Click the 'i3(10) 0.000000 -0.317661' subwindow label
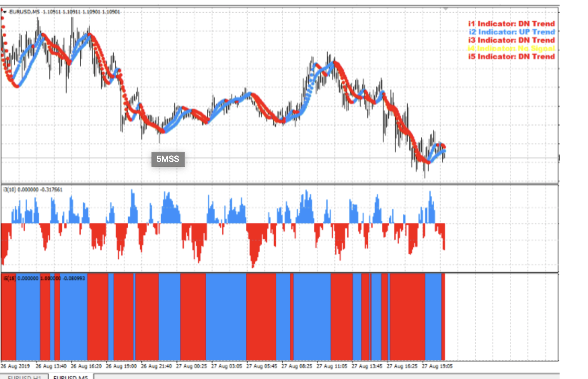Image resolution: width=588 pixels, height=379 pixels. (x=33, y=189)
